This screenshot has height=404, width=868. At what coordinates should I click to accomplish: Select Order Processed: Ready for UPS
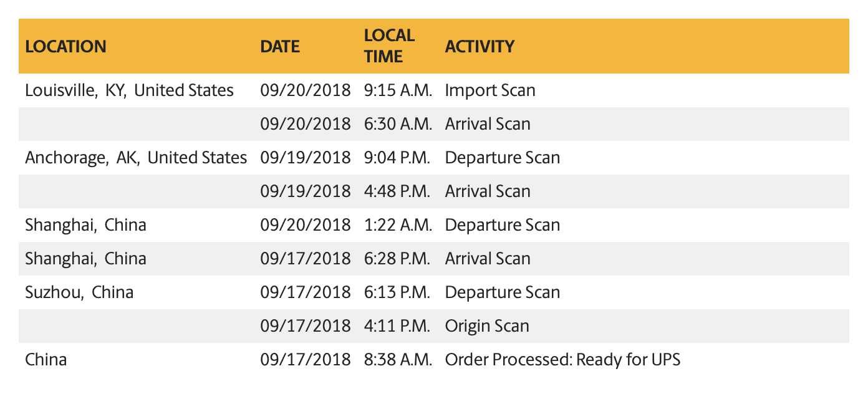click(x=562, y=360)
